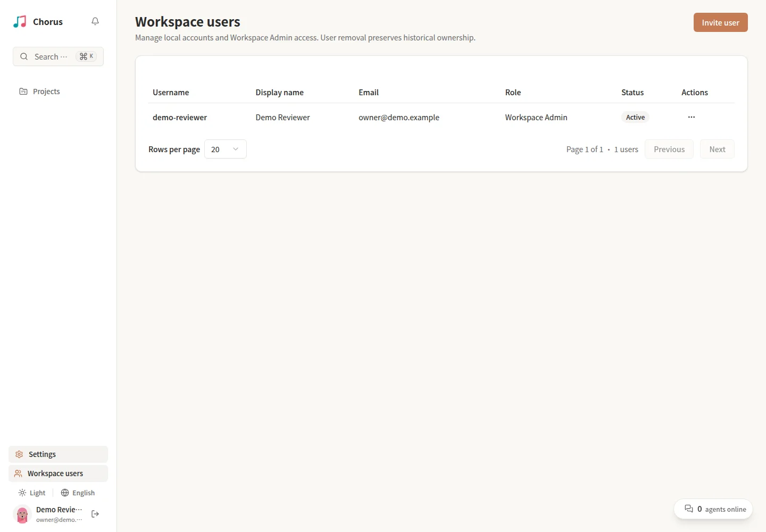Click the Demo Reviewer display name cell
Screen dimensions: 766x532
pyautogui.click(x=282, y=118)
